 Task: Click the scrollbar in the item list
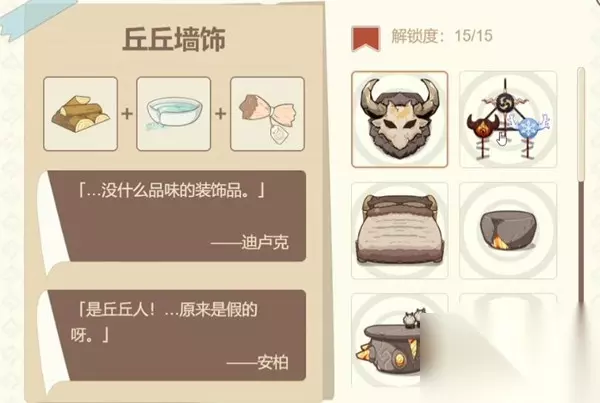(x=581, y=184)
